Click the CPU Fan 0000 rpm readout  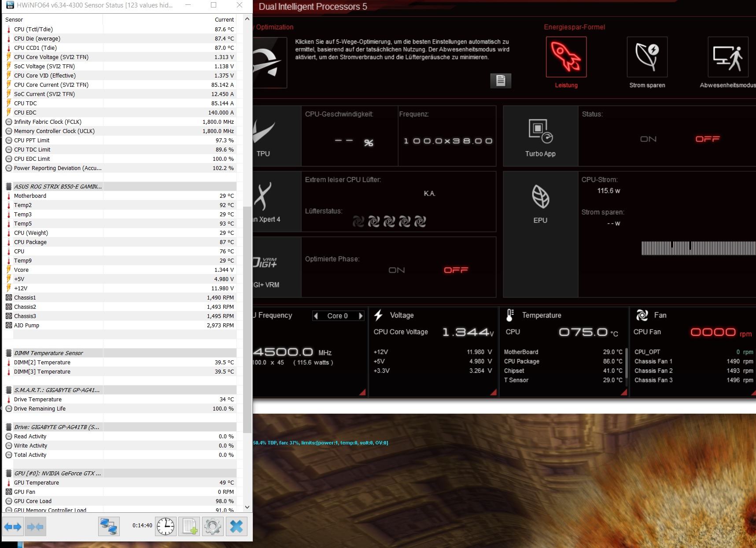point(721,332)
